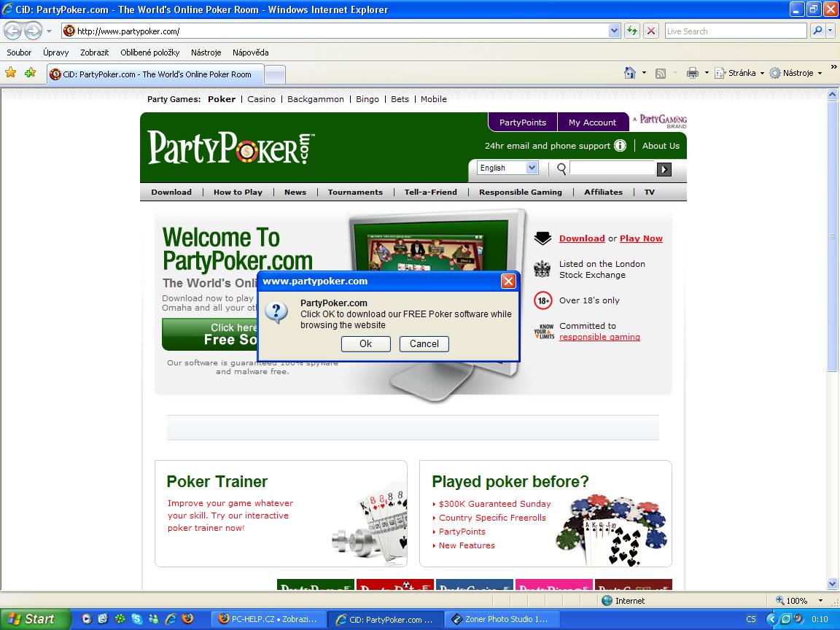Expand the Print button dropdown arrow
The width and height of the screenshot is (840, 630).
(x=707, y=73)
